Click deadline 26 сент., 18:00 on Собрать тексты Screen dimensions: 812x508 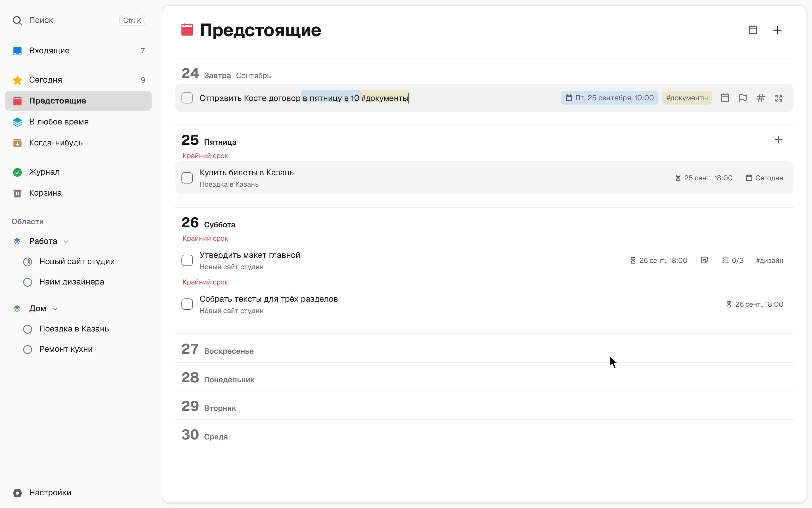point(755,304)
